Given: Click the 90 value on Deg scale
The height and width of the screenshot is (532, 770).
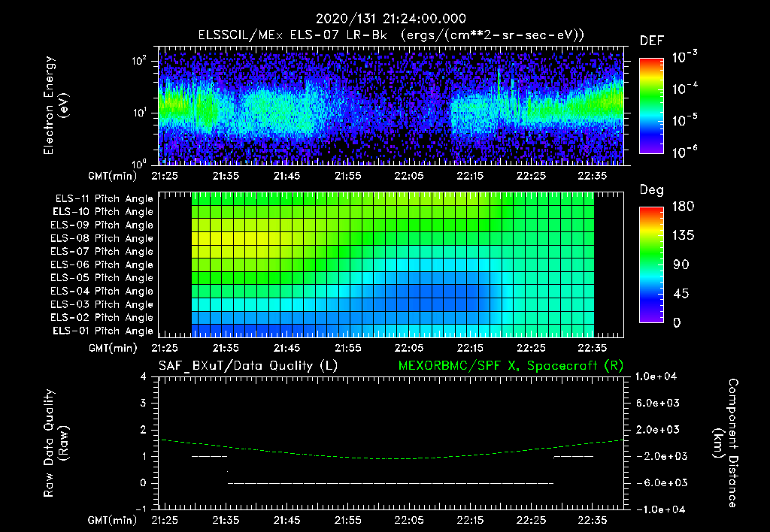Looking at the screenshot, I should (681, 265).
